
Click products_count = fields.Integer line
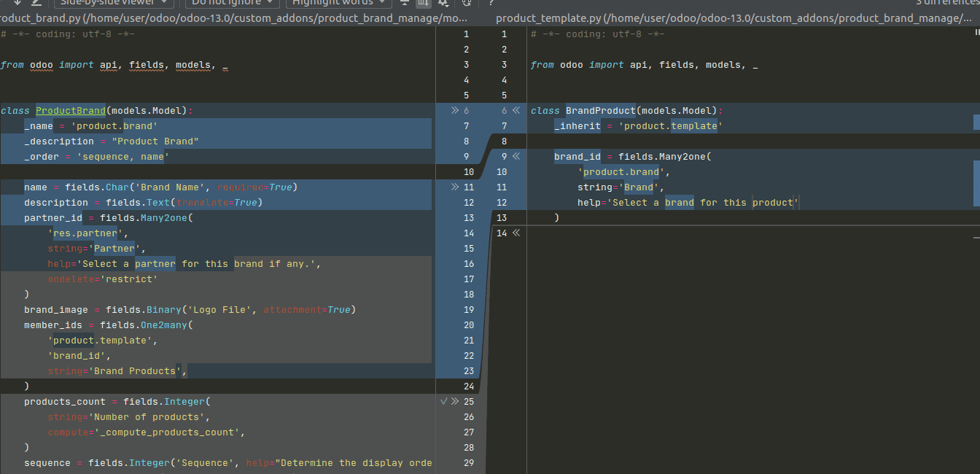117,402
